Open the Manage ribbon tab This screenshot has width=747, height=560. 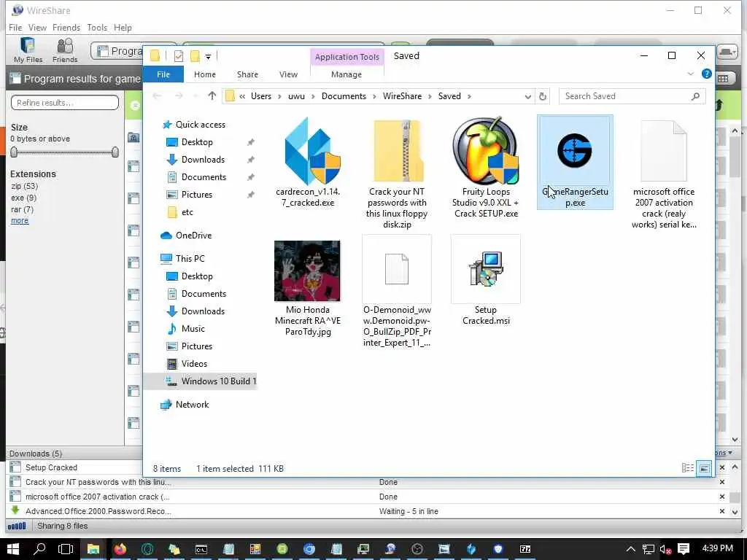tap(347, 74)
